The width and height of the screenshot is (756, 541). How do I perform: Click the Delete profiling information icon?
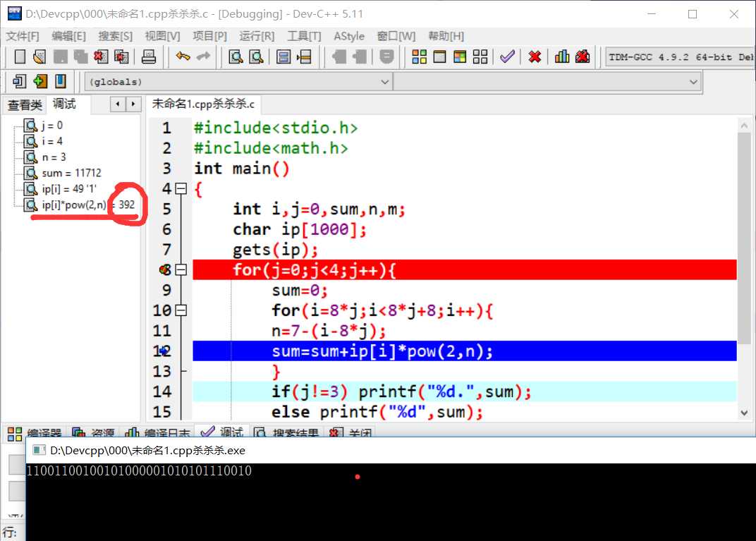583,57
